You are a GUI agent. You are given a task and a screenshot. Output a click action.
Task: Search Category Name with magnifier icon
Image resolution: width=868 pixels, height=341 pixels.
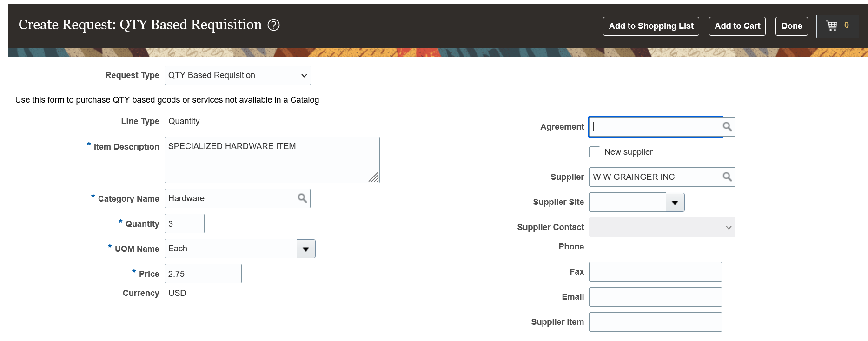pyautogui.click(x=303, y=198)
